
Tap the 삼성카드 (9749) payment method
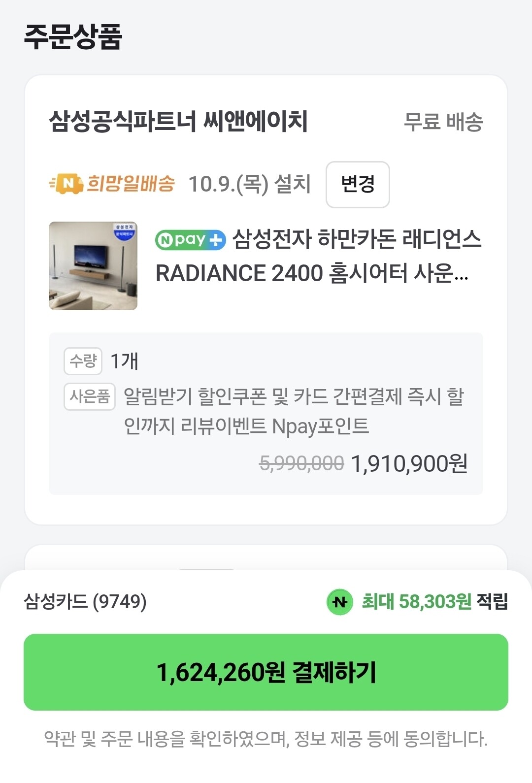coord(85,601)
